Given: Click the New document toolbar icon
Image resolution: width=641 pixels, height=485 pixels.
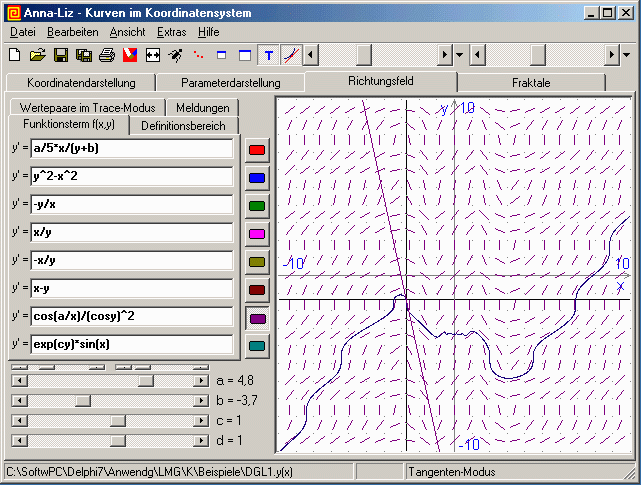Looking at the screenshot, I should point(14,54).
